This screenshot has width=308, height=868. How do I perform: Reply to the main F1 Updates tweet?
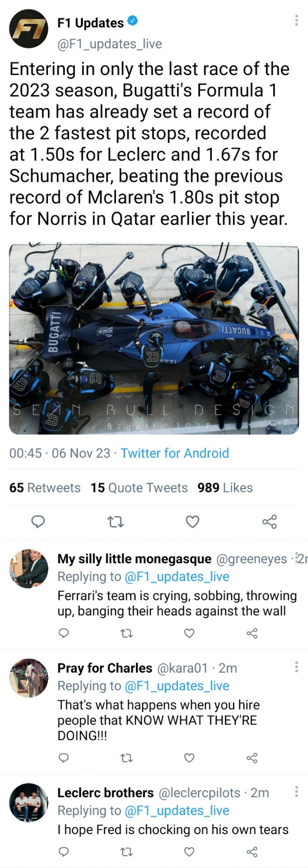tap(38, 522)
